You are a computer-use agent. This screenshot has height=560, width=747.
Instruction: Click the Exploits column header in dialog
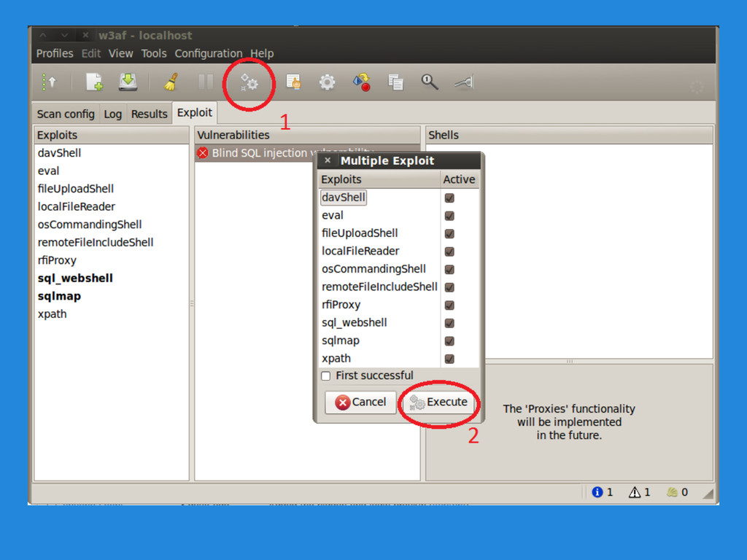point(379,179)
